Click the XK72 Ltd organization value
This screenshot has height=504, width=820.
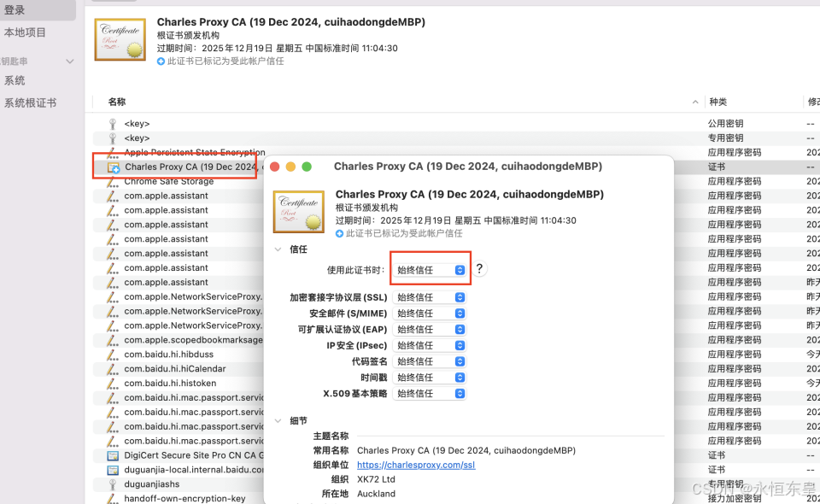coord(376,479)
